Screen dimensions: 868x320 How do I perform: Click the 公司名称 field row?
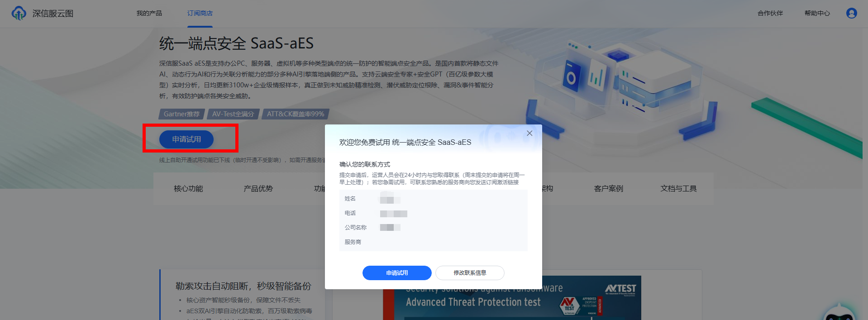(434, 228)
